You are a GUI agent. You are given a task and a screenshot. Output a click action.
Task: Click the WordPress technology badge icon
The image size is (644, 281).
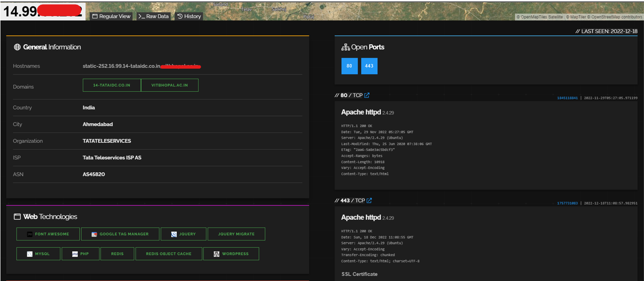[x=215, y=253]
